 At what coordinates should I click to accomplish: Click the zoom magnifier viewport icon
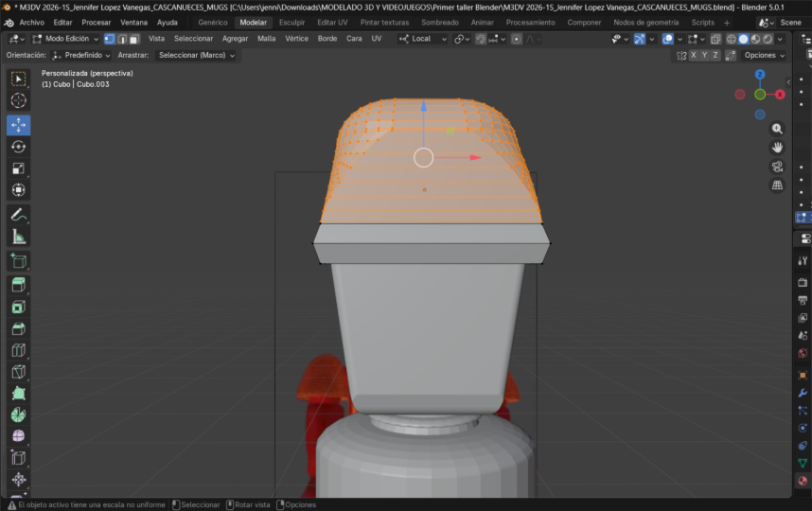pos(777,129)
